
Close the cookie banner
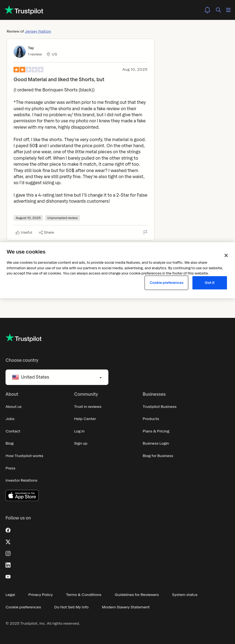point(226,255)
